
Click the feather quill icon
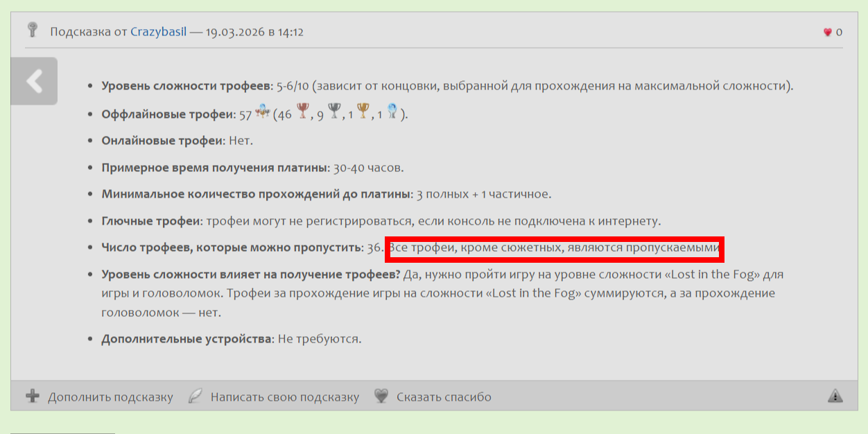point(196,397)
